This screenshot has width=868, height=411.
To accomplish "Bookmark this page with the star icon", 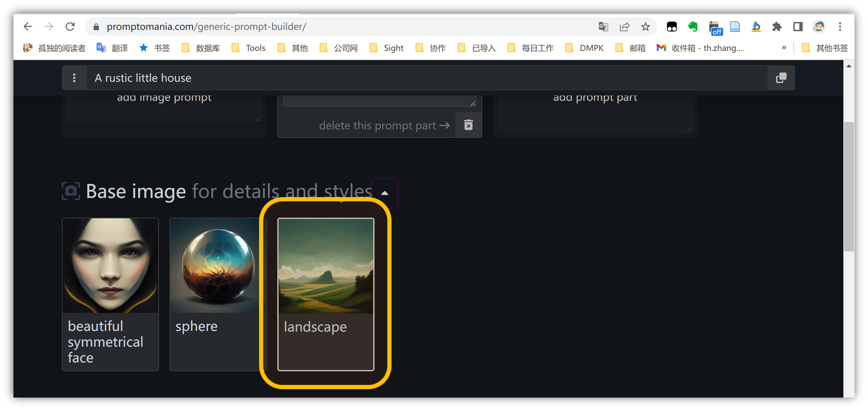I will click(646, 27).
